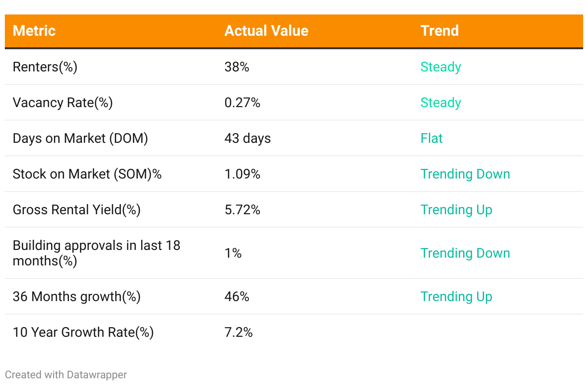Select the 36 Months growth(%) label
This screenshot has width=588, height=386.
click(77, 296)
